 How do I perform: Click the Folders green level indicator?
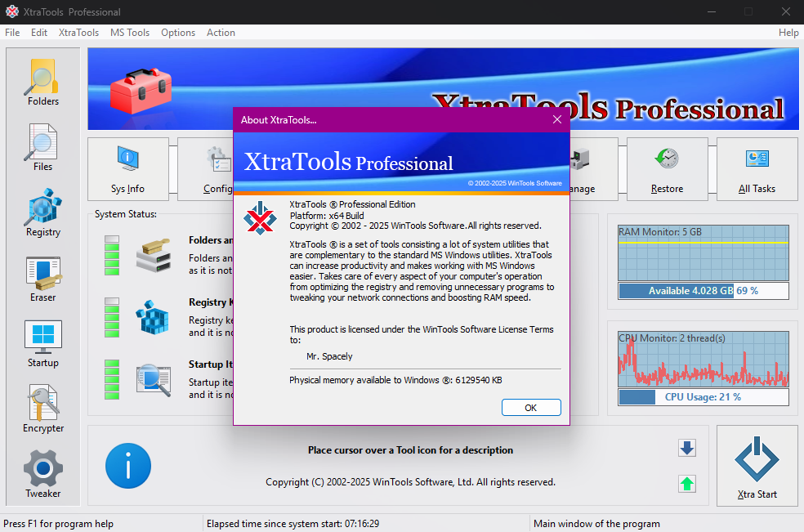point(112,256)
